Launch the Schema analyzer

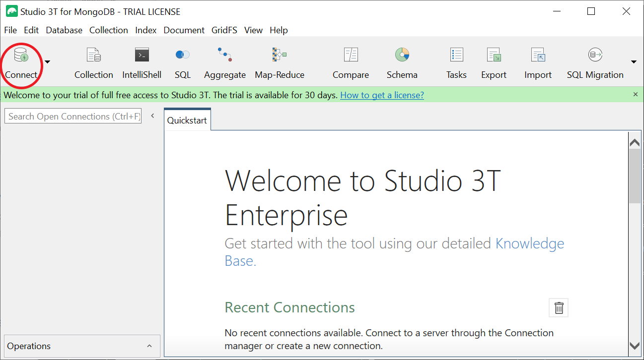402,61
